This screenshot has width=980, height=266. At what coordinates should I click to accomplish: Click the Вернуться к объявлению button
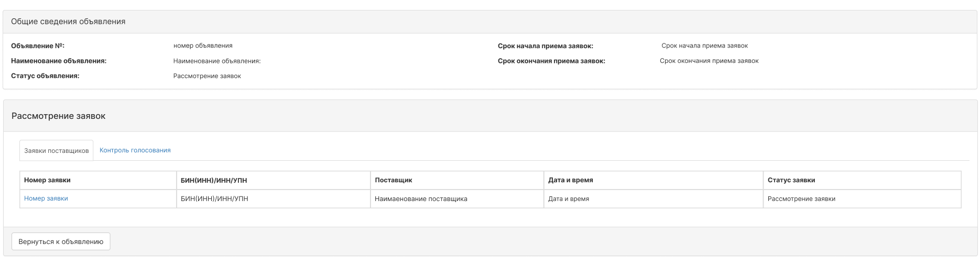[x=61, y=241]
